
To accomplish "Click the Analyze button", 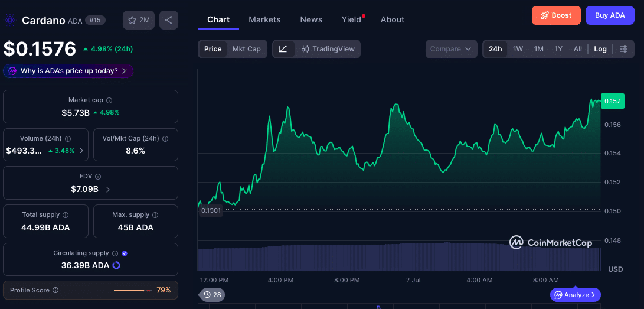I will click(575, 295).
